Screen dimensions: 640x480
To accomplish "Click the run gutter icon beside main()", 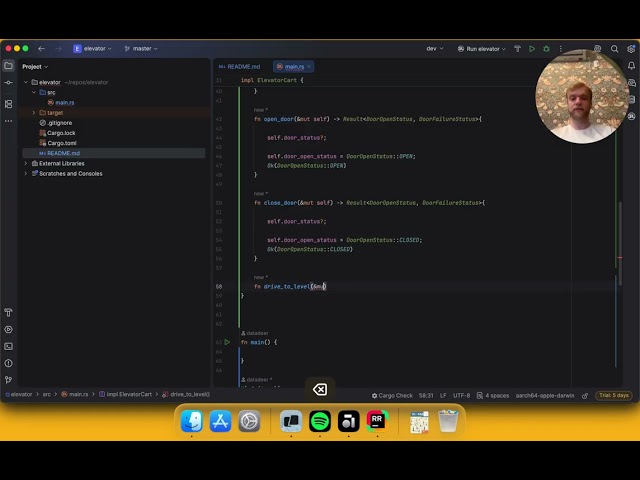I will click(x=227, y=342).
